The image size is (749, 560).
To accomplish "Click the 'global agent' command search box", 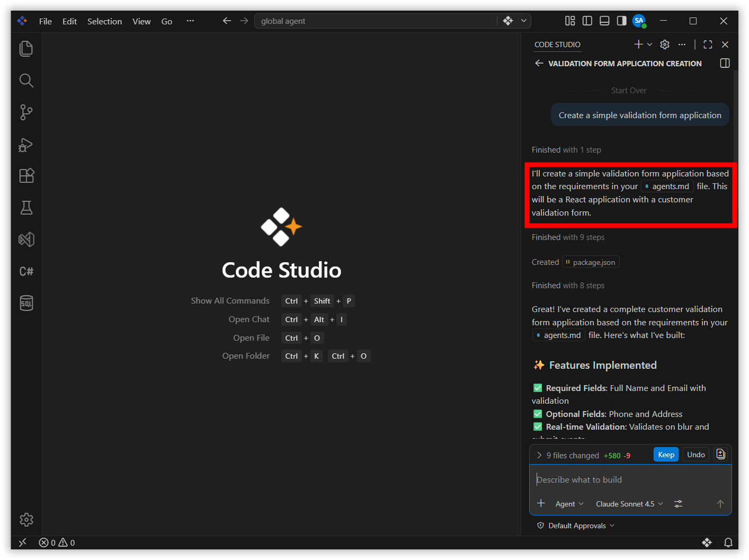I will coord(376,21).
